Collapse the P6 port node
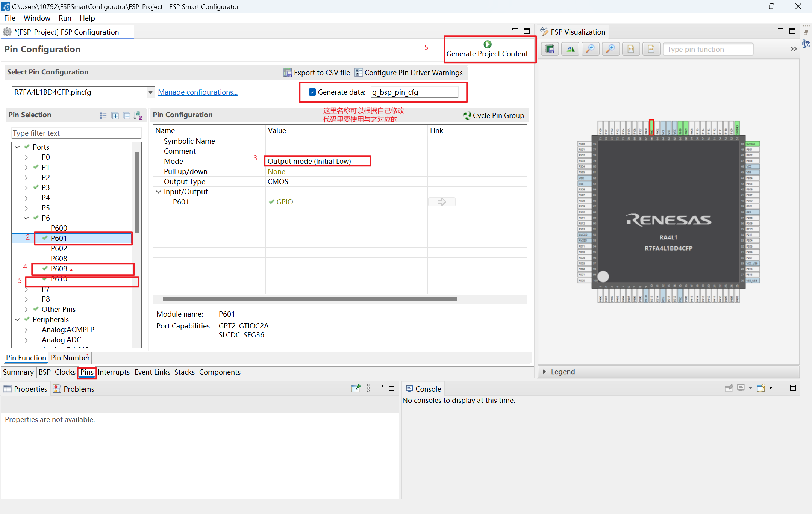This screenshot has width=812, height=514. (x=26, y=218)
